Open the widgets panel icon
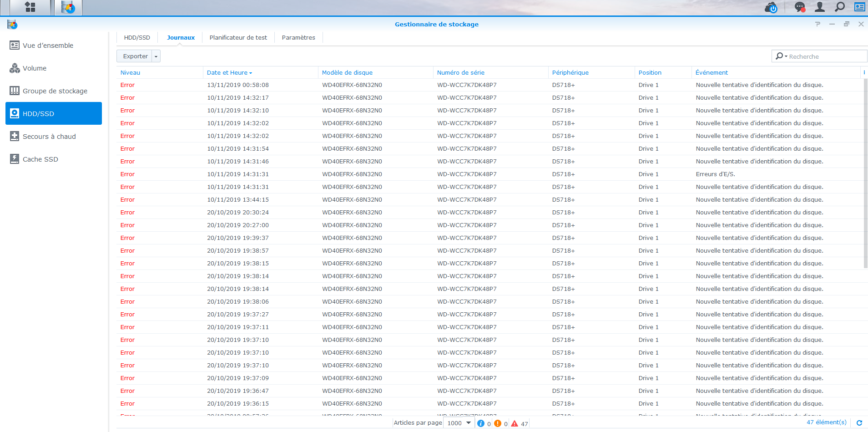 click(859, 7)
